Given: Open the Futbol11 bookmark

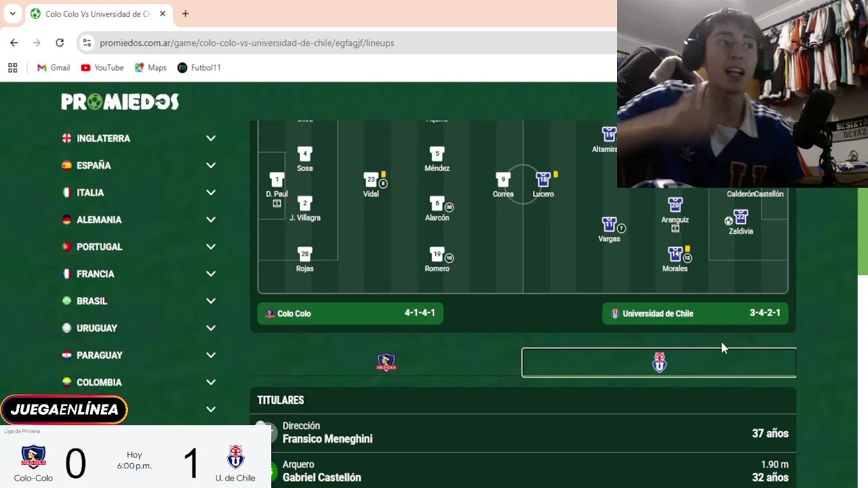Looking at the screenshot, I should 199,68.
